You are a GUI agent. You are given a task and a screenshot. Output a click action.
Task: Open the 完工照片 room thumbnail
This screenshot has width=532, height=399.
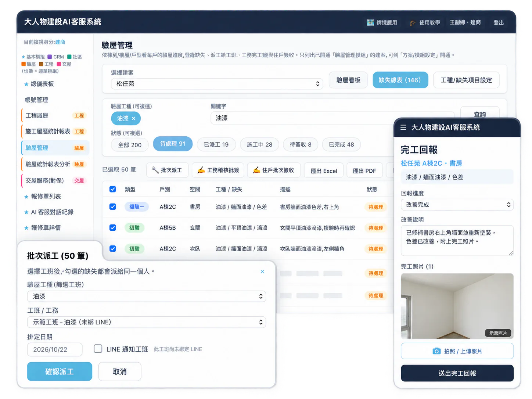point(457,306)
